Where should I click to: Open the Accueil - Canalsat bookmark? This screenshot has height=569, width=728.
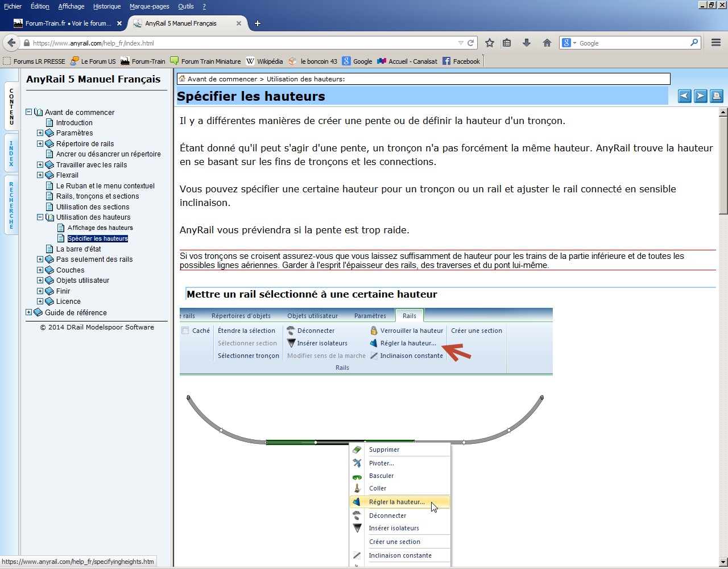point(407,61)
